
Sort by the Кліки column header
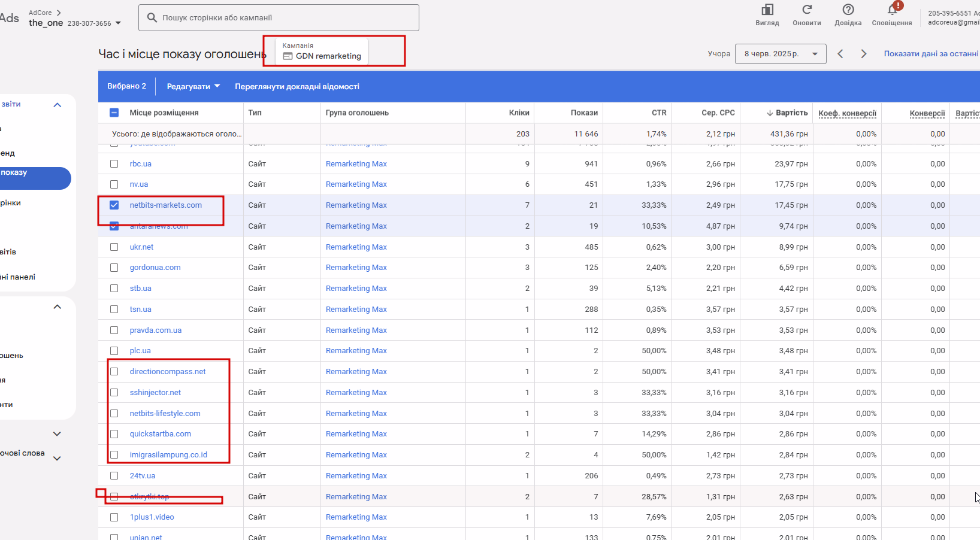click(519, 113)
